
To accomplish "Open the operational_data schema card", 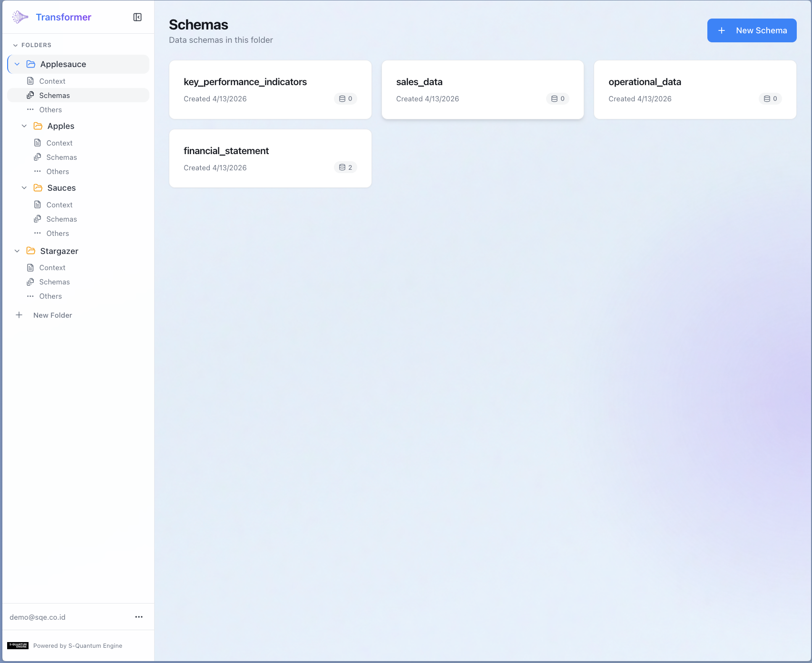I will (x=695, y=89).
